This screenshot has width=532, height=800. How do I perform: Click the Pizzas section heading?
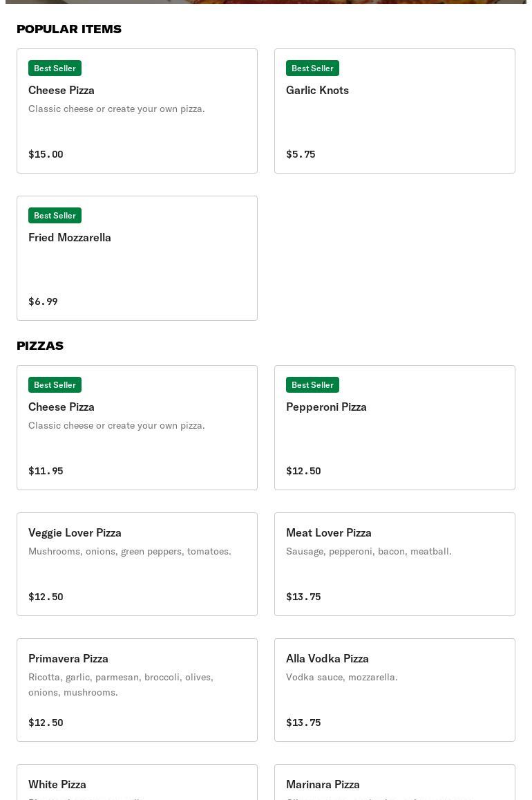pyautogui.click(x=40, y=346)
